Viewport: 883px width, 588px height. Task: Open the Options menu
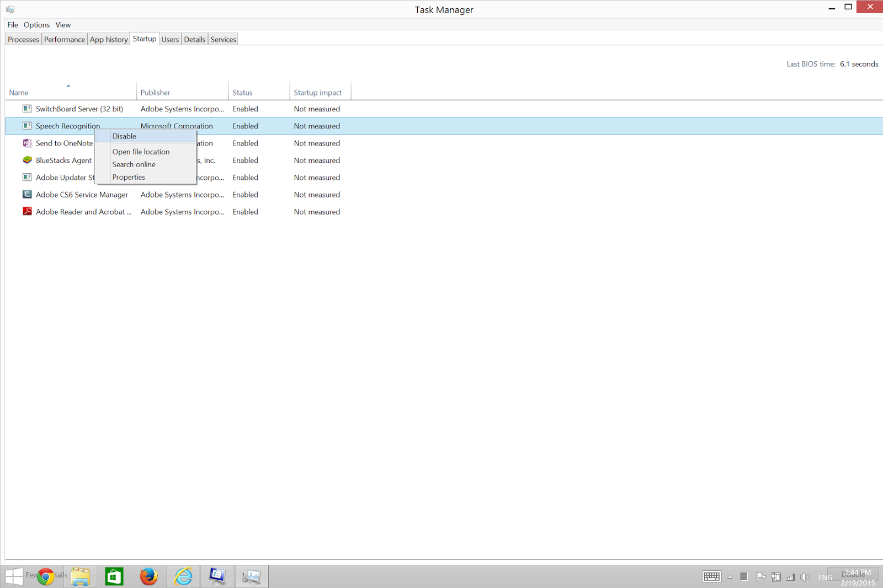coord(36,25)
